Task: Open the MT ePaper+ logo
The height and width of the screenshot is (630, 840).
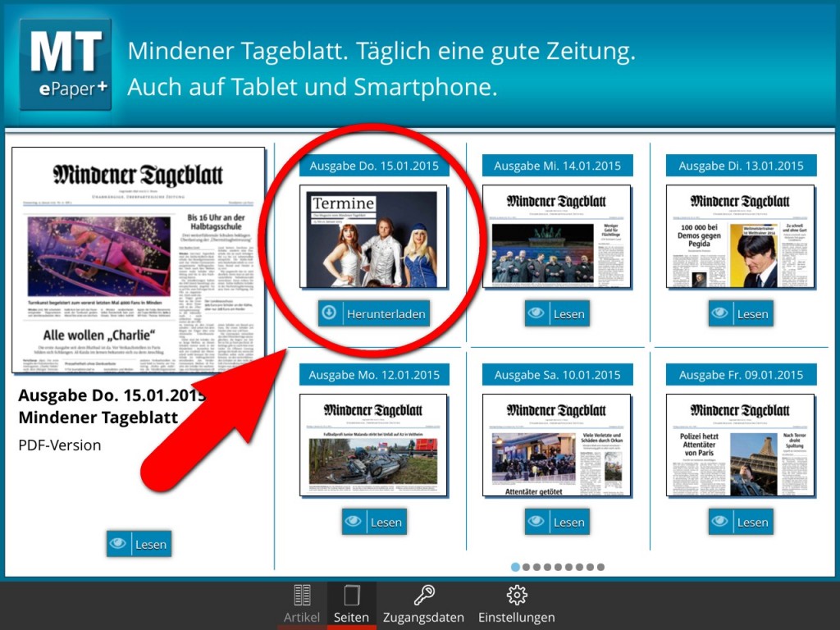Action: [66, 64]
